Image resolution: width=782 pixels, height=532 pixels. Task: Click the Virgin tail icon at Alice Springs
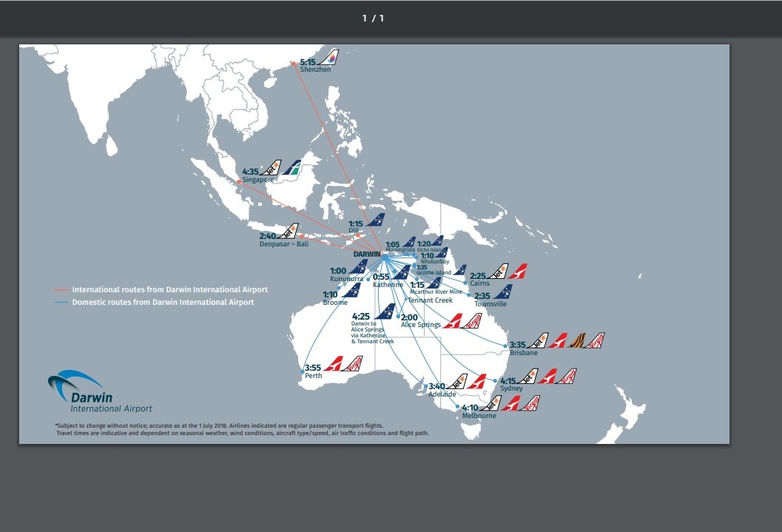473,320
